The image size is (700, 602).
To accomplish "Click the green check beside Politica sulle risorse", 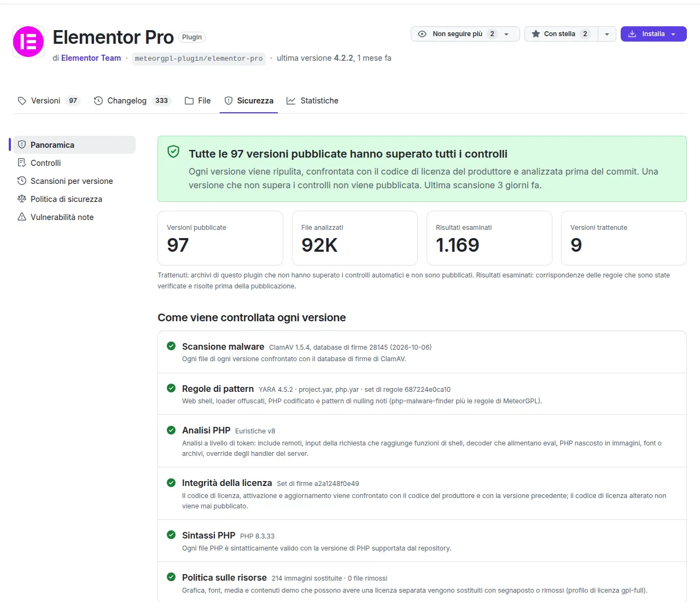I will 171,577.
